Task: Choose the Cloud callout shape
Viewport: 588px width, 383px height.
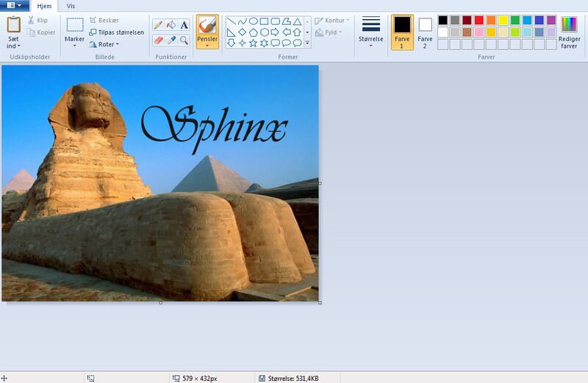Action: pyautogui.click(x=297, y=43)
